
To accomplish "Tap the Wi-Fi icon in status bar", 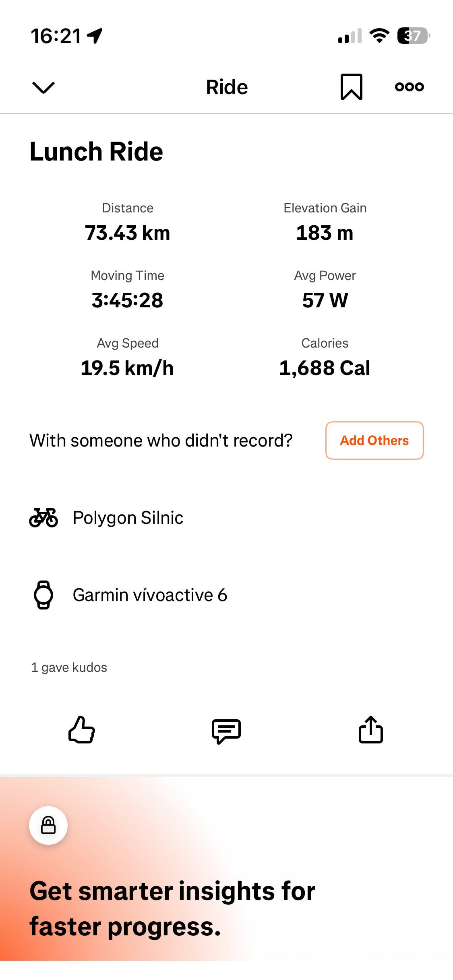I will (379, 36).
